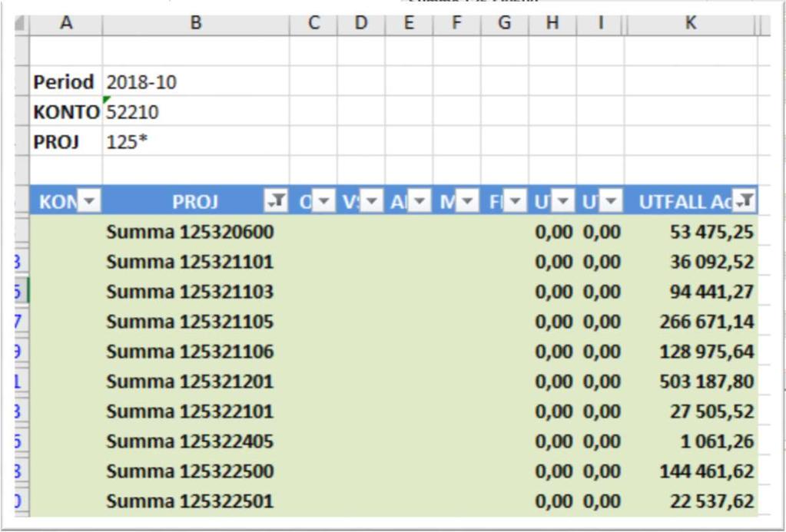Select column A header
The image size is (786, 532).
(66, 24)
